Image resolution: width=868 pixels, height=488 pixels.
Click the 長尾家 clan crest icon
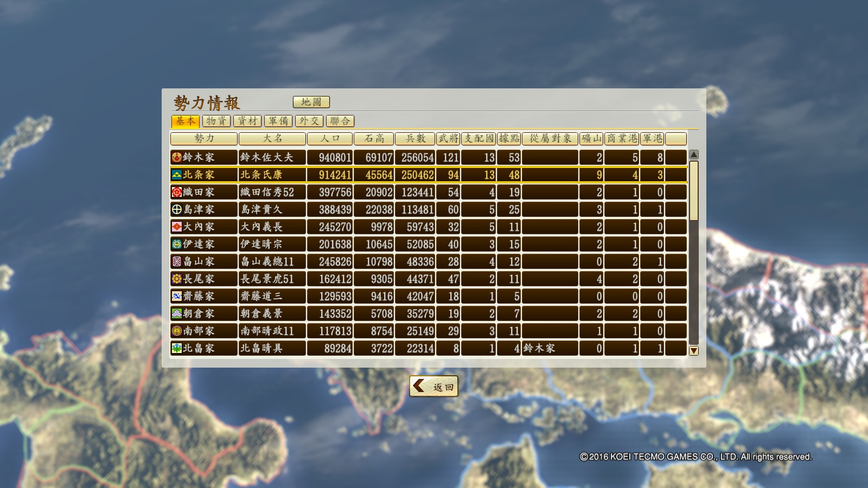click(x=177, y=279)
